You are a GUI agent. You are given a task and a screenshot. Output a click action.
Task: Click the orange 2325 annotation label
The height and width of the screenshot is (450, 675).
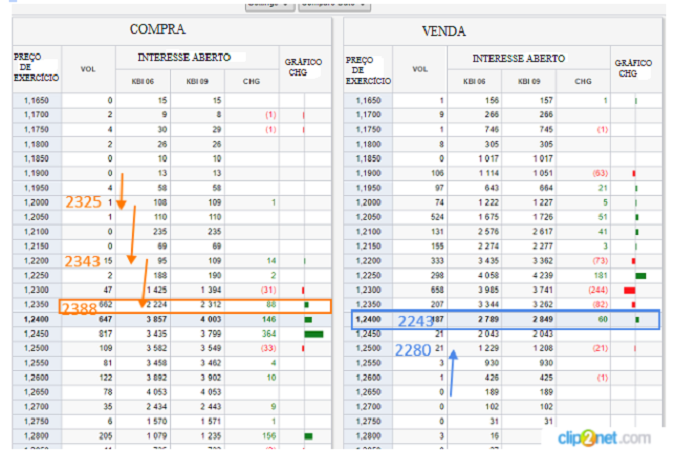(x=83, y=203)
